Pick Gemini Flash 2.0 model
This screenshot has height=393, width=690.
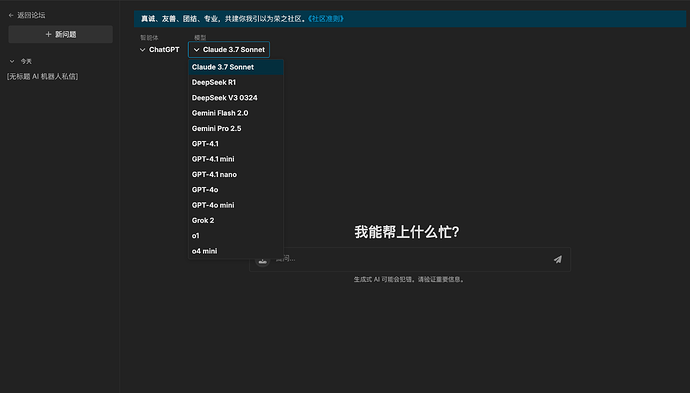coord(236,113)
